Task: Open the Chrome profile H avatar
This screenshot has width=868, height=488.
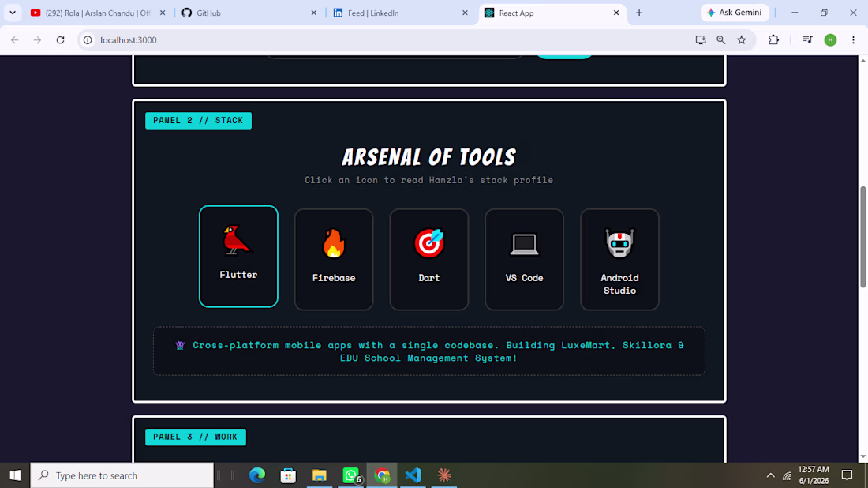Action: pos(830,40)
